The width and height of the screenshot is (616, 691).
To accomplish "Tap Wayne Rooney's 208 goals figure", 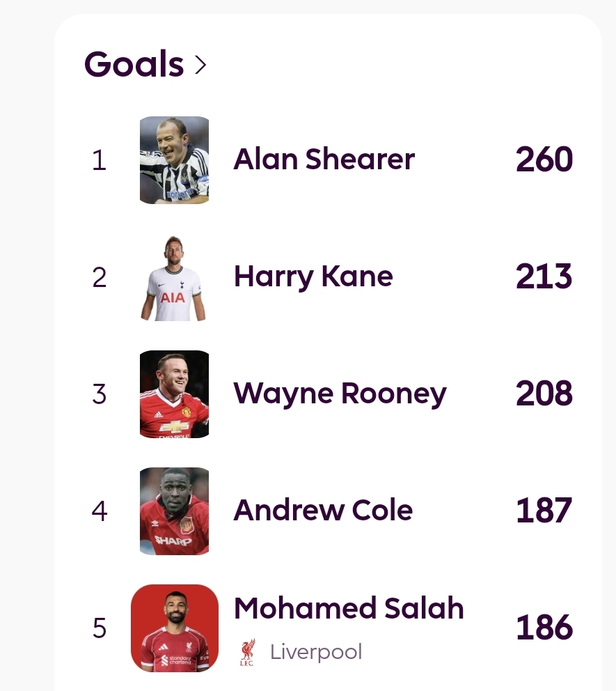I will [544, 394].
